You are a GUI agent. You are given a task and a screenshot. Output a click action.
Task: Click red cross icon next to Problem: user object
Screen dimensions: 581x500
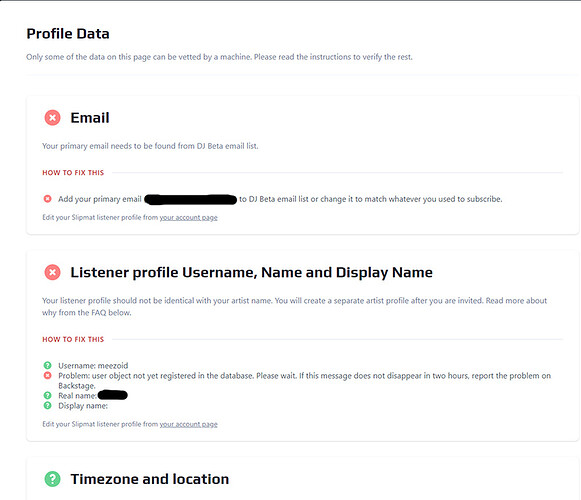(47, 375)
